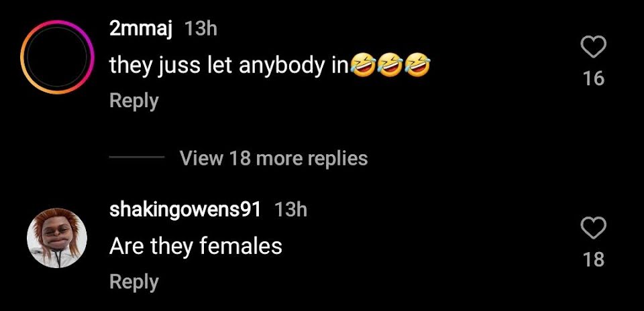Like 2mmaj's comment with the heart icon

pos(594,47)
